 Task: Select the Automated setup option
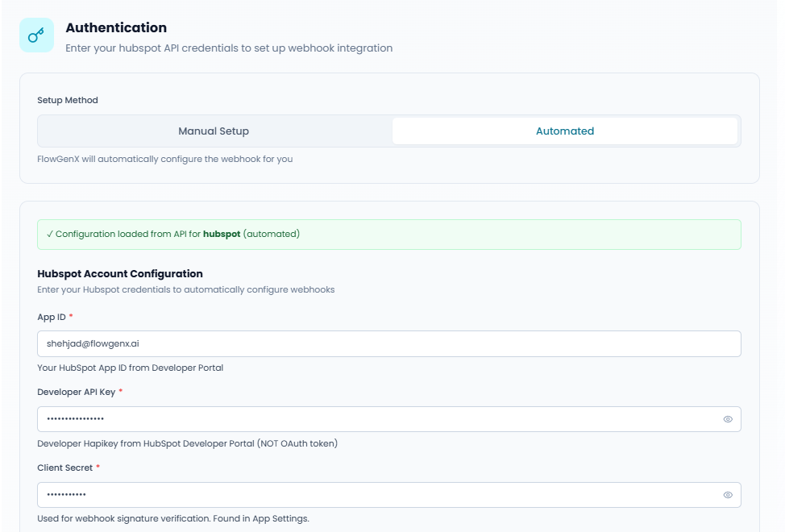(565, 131)
